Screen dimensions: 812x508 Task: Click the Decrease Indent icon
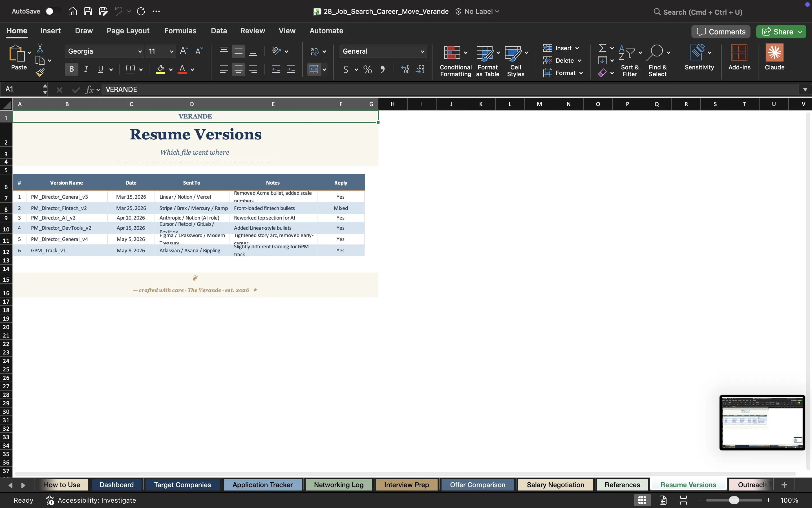click(276, 69)
